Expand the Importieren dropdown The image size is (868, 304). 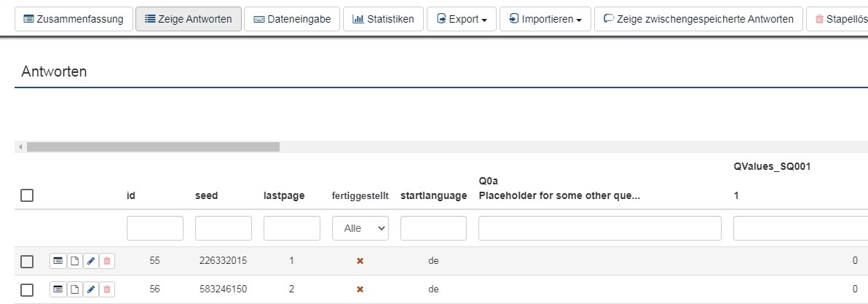point(545,19)
